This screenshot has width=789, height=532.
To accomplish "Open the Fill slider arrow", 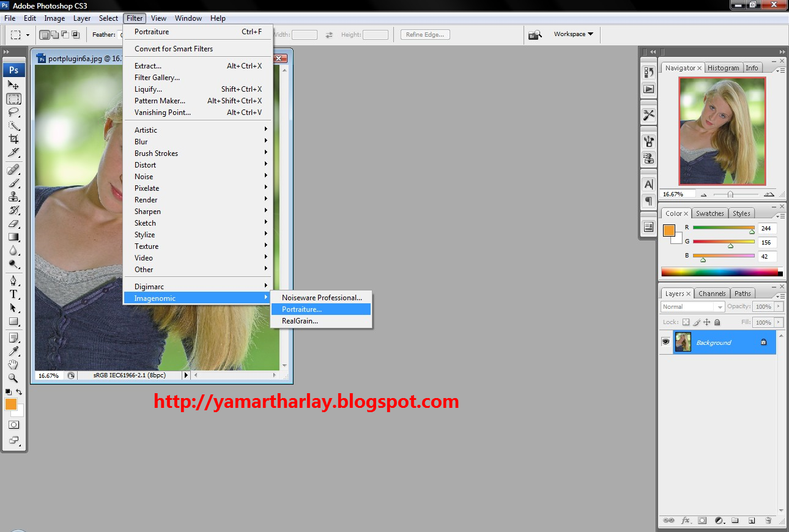I will coord(779,322).
